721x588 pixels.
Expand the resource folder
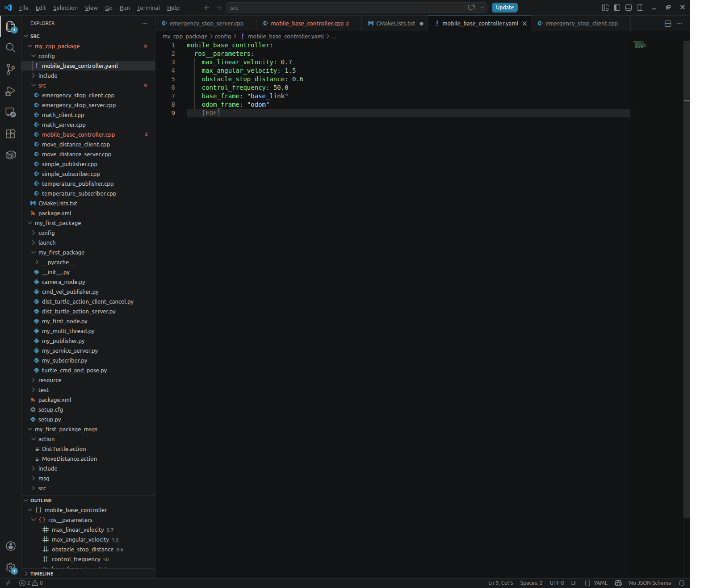(34, 380)
